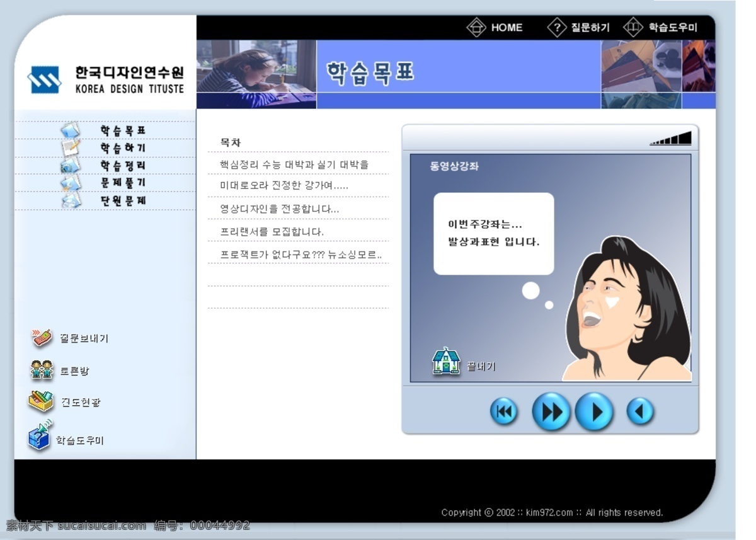
Task: Click the icon beside 학습정리
Action: [x=70, y=166]
